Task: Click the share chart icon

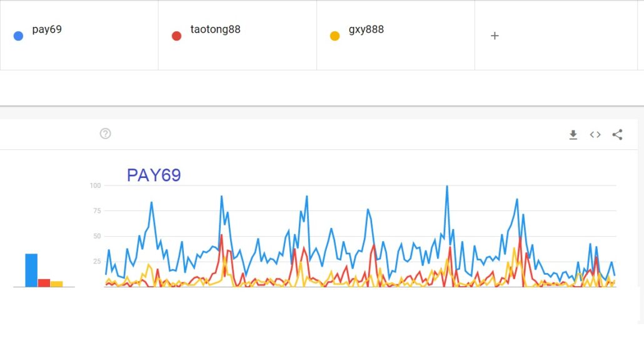Action: (x=617, y=134)
